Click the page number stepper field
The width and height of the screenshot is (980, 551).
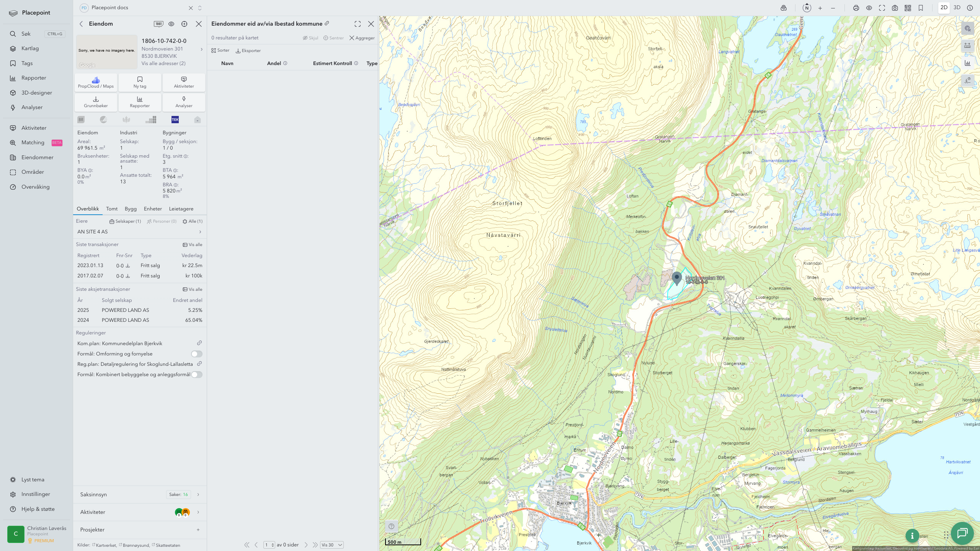[269, 545]
